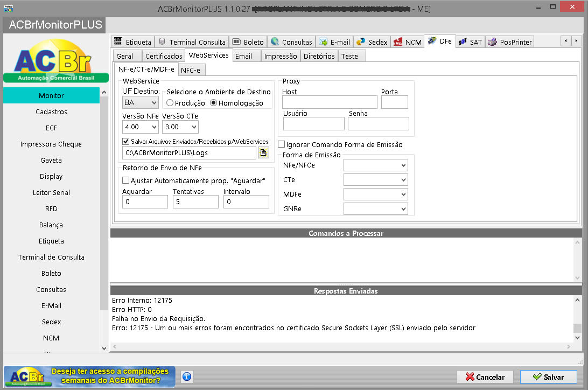Open the Consultas tab icon
588x390 pixels.
point(275,41)
